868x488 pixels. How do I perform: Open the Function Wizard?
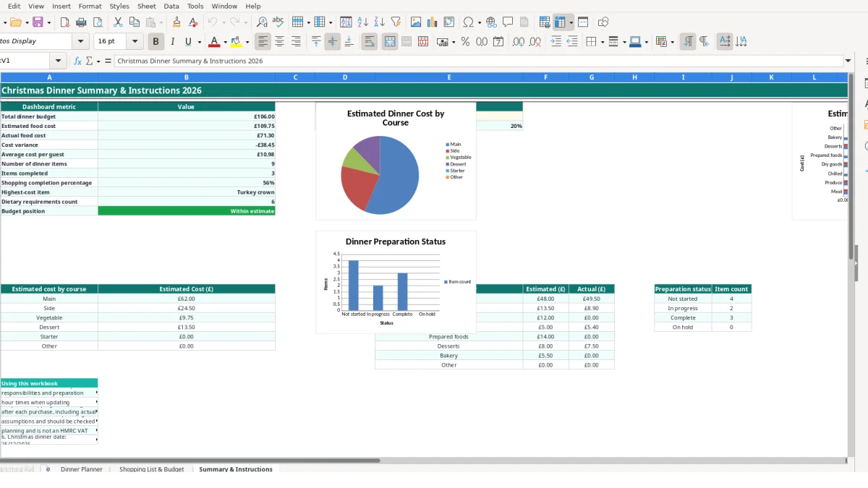click(78, 61)
